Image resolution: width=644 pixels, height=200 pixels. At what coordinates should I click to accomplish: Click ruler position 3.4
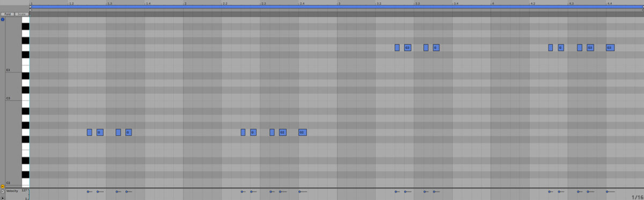(x=456, y=3)
